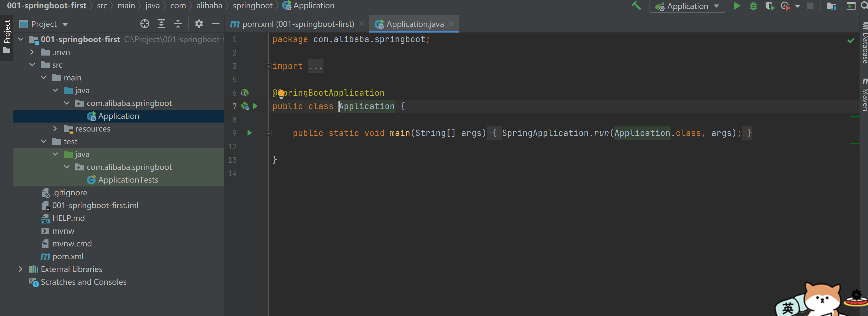Collapse all nodes in the Project panel
The width and height of the screenshot is (868, 316).
tap(178, 24)
